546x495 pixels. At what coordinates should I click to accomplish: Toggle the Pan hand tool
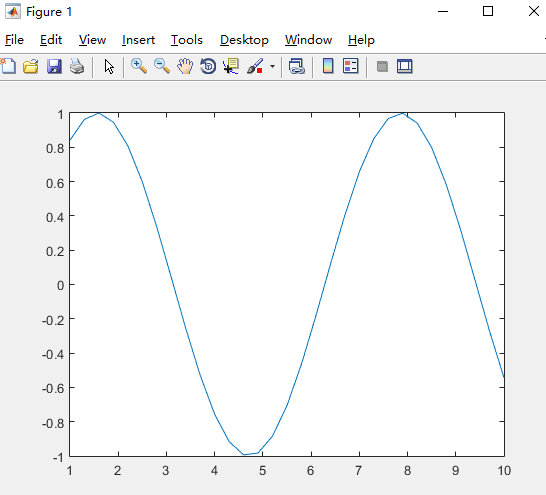[185, 66]
